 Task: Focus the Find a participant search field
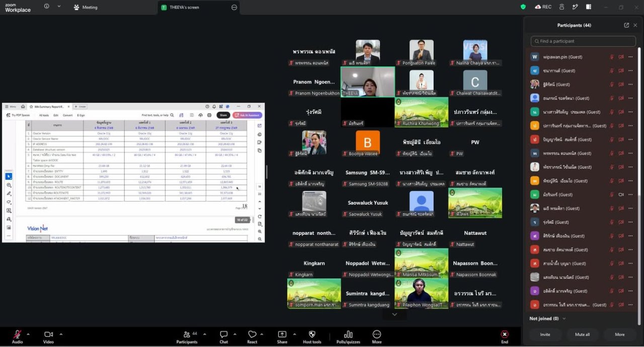coord(583,41)
